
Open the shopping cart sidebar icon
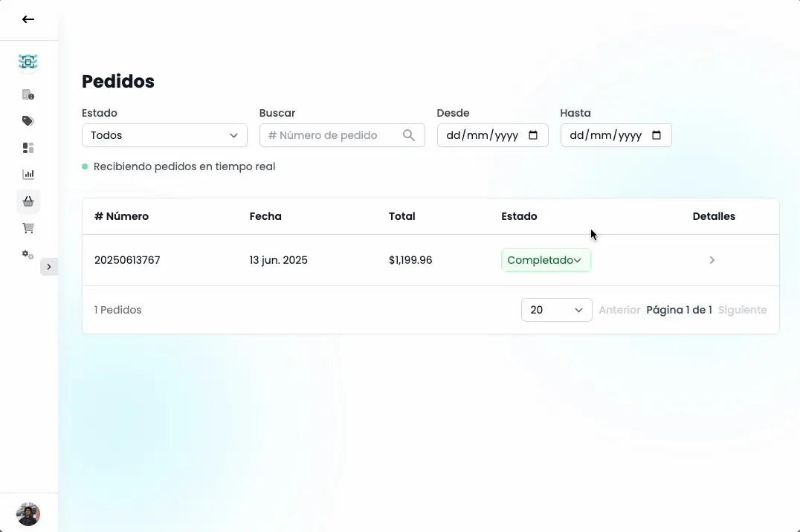click(28, 228)
